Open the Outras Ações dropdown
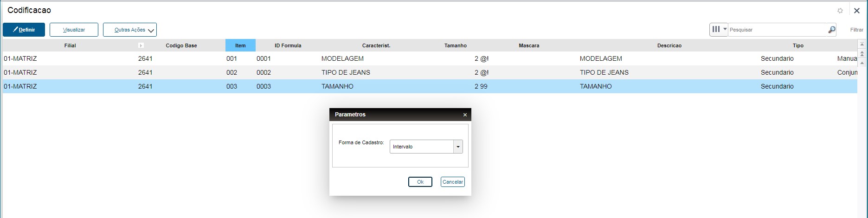Image resolution: width=868 pixels, height=218 pixels. click(x=130, y=30)
